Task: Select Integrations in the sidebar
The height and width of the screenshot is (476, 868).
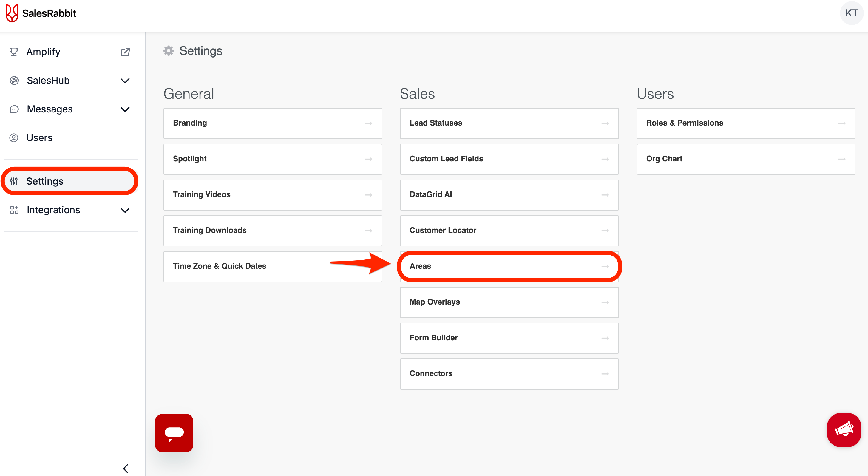Action: 70,210
